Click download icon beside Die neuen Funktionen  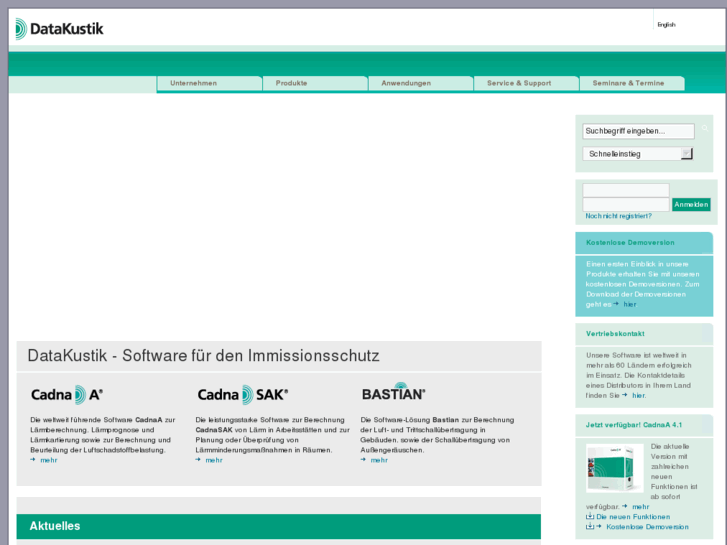pyautogui.click(x=590, y=516)
